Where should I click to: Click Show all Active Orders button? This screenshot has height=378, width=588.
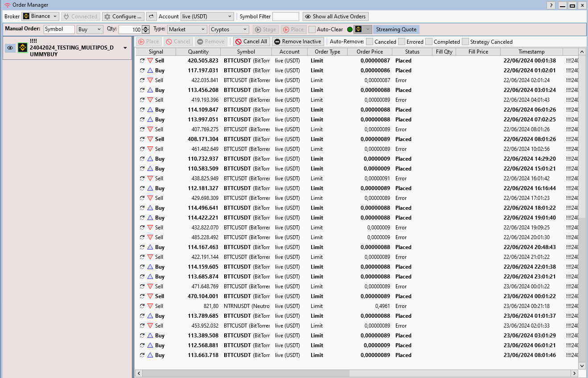pos(335,17)
